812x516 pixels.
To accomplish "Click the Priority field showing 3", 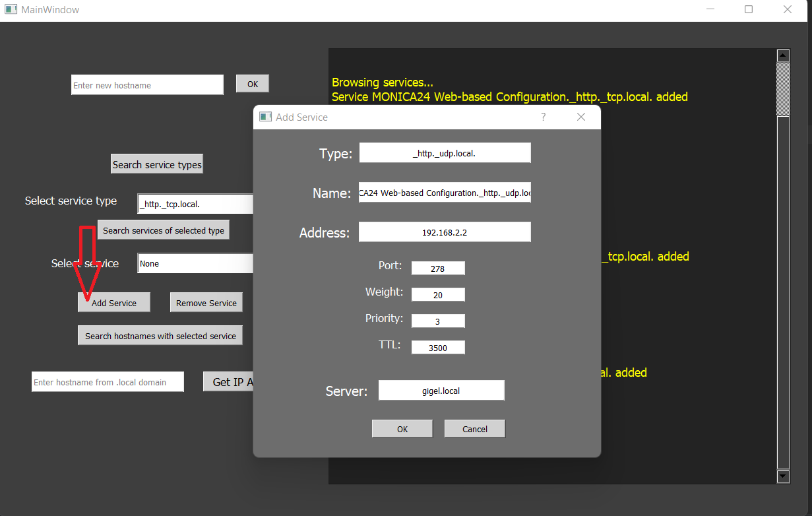I will [x=438, y=321].
